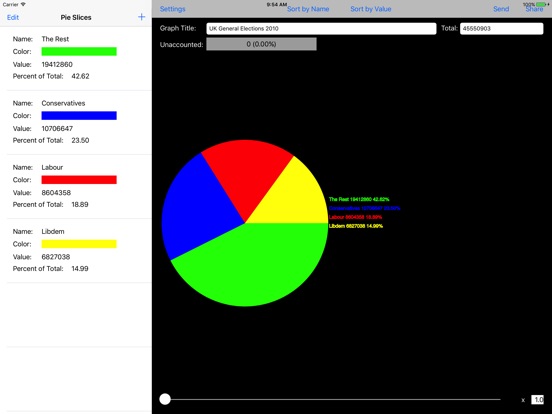Add a new pie slice with plus icon
552x414 pixels.
(142, 17)
